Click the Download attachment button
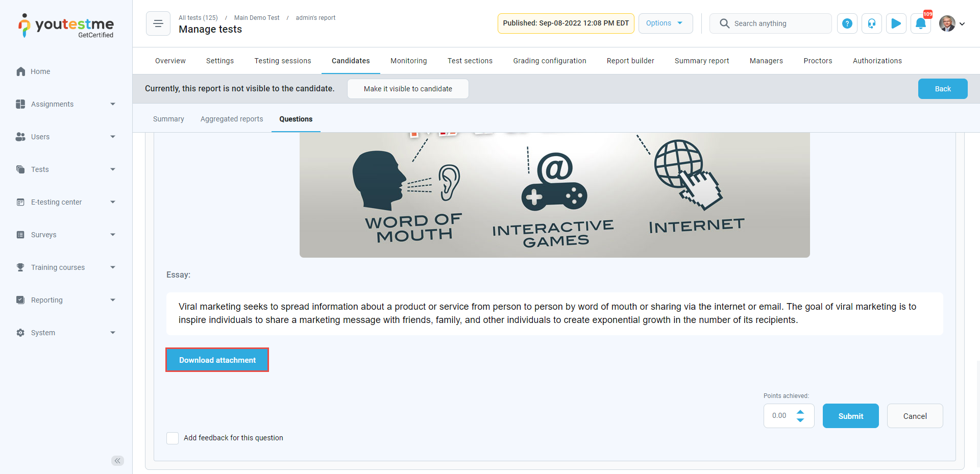980x474 pixels. click(x=217, y=360)
